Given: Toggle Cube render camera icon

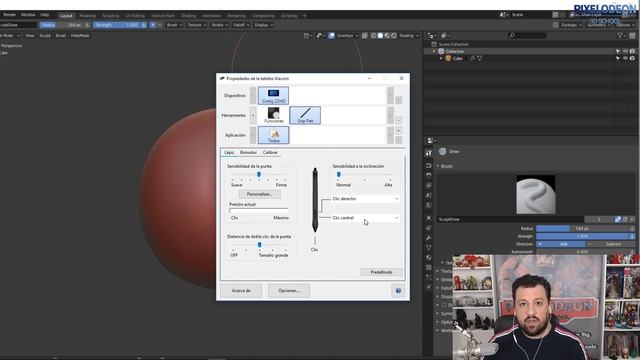Looking at the screenshot, I should (632, 58).
